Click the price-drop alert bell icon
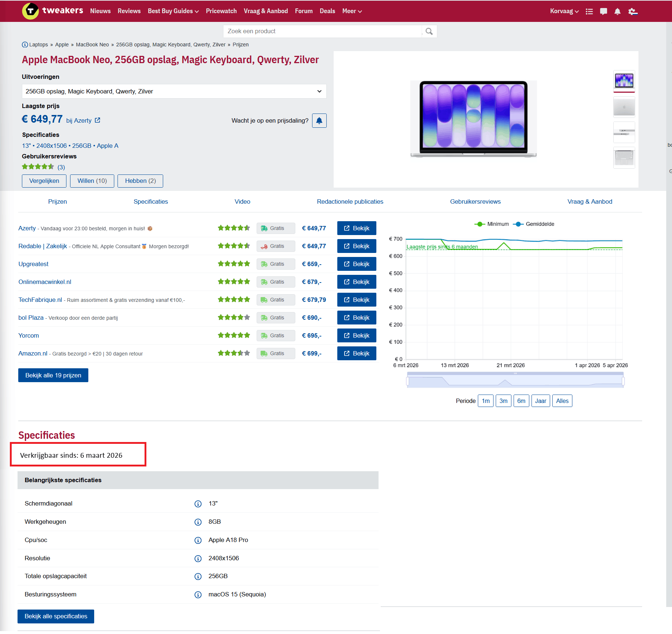Viewport: 672px width, 634px height. click(319, 120)
